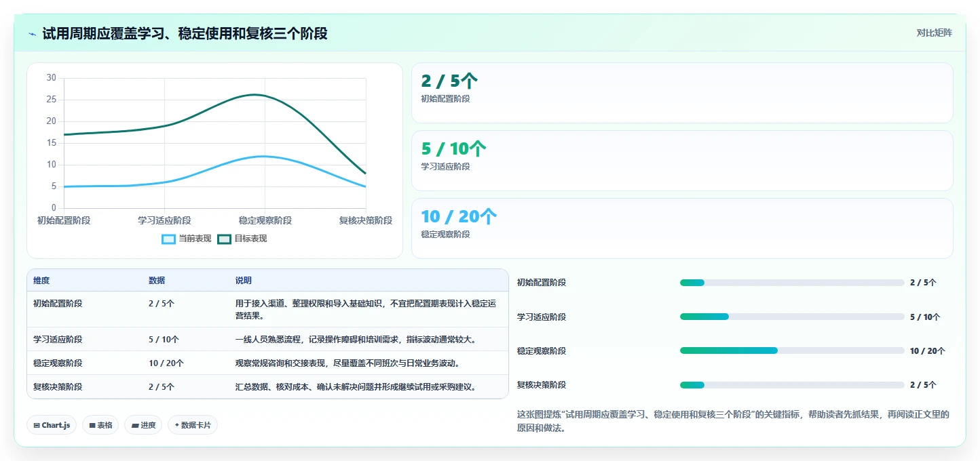
Task: Click the 稳定观察阶段 chart axis label
Action: [265, 220]
